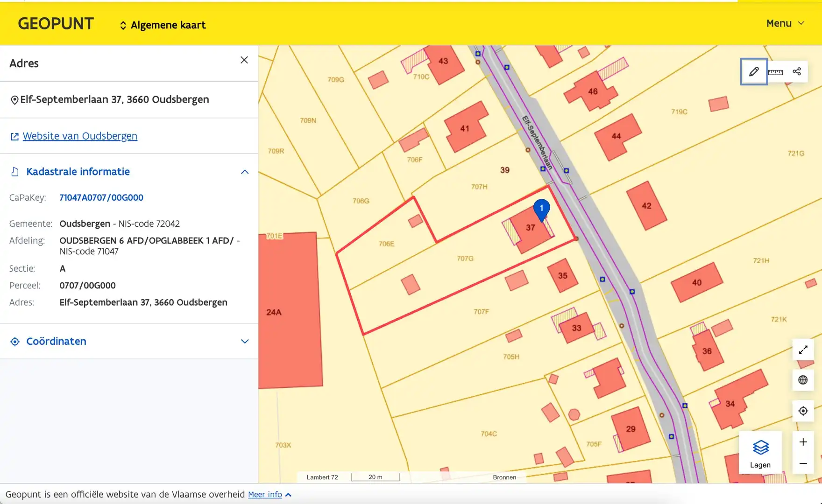Close the Adres panel
The height and width of the screenshot is (504, 822).
click(x=244, y=60)
